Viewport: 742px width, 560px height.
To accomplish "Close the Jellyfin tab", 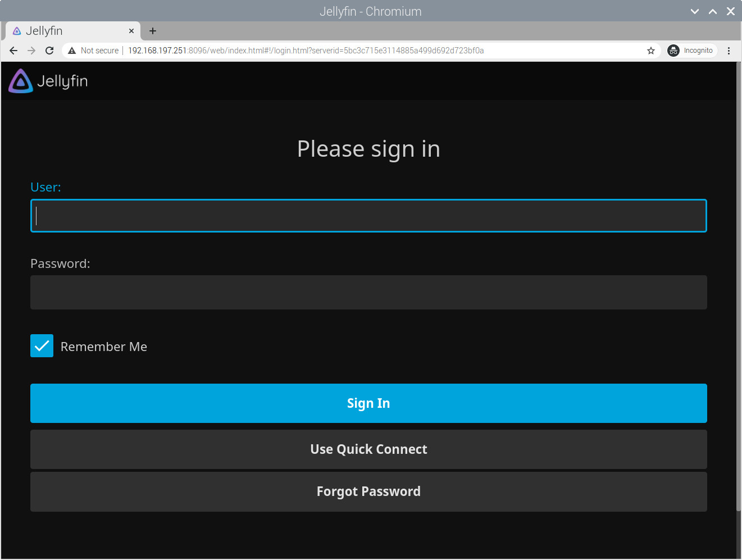I will pos(131,31).
